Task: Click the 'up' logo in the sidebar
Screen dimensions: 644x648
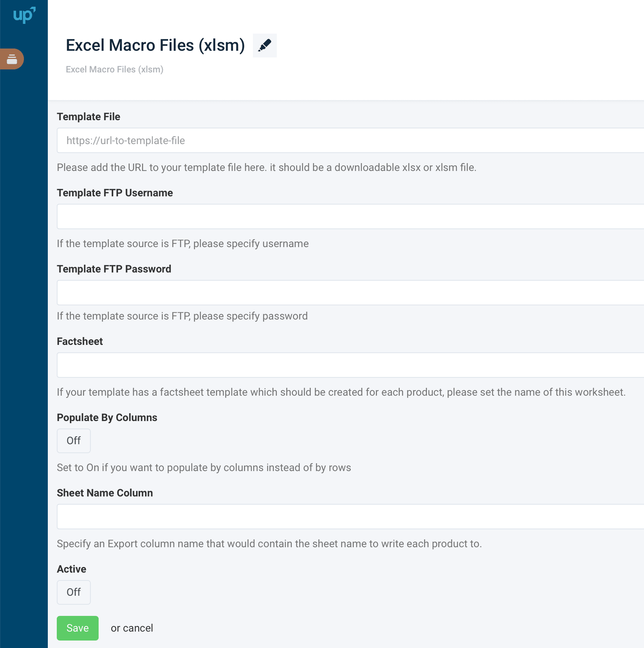Action: click(24, 15)
